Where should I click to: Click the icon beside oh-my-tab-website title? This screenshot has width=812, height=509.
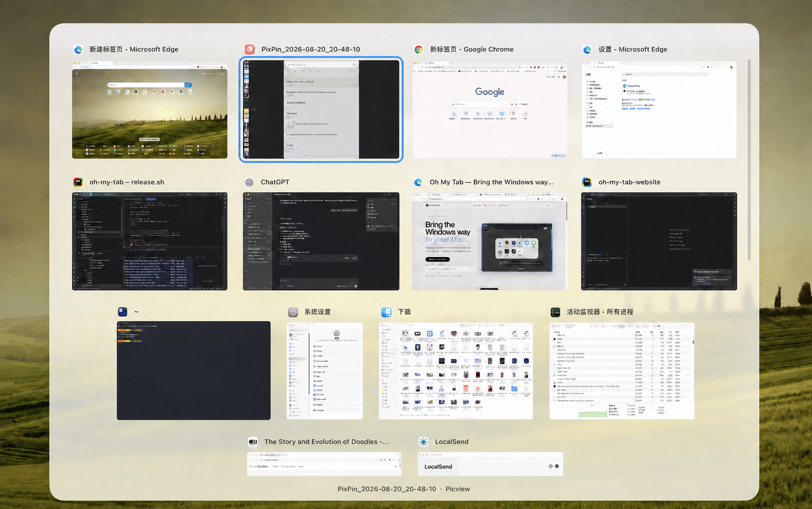[x=587, y=182]
